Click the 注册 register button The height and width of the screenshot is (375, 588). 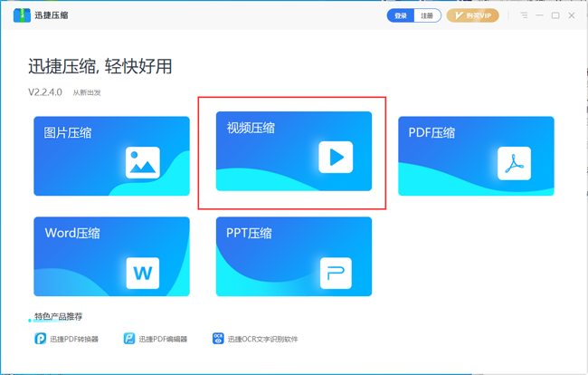point(427,15)
